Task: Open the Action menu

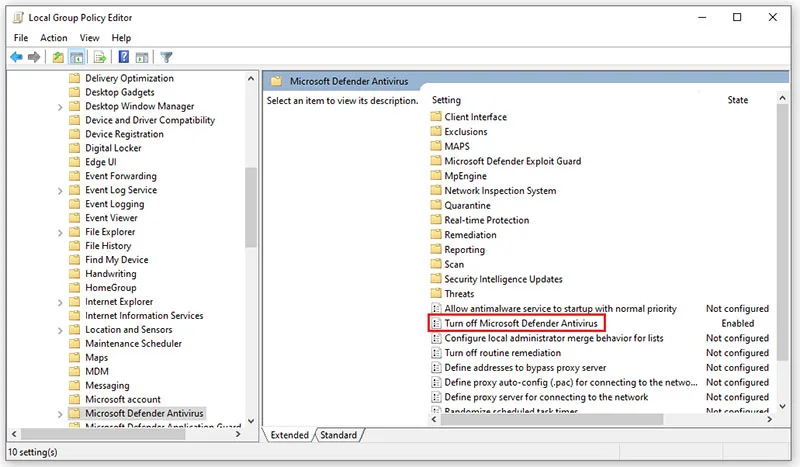Action: [x=54, y=38]
